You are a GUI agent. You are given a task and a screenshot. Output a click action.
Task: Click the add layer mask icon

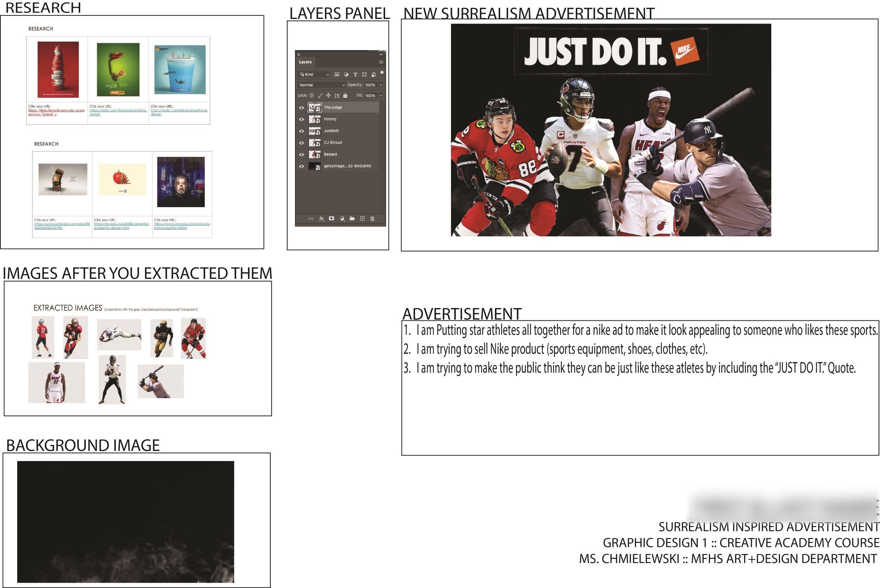pyautogui.click(x=331, y=219)
